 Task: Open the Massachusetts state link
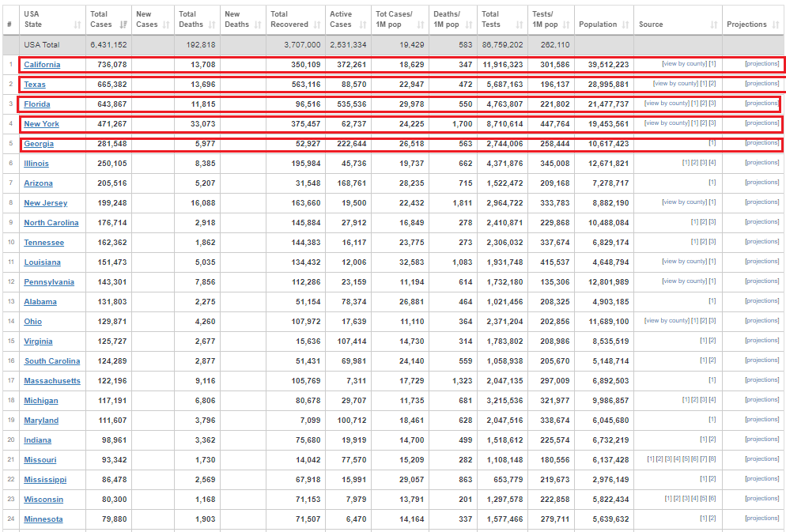[52, 381]
